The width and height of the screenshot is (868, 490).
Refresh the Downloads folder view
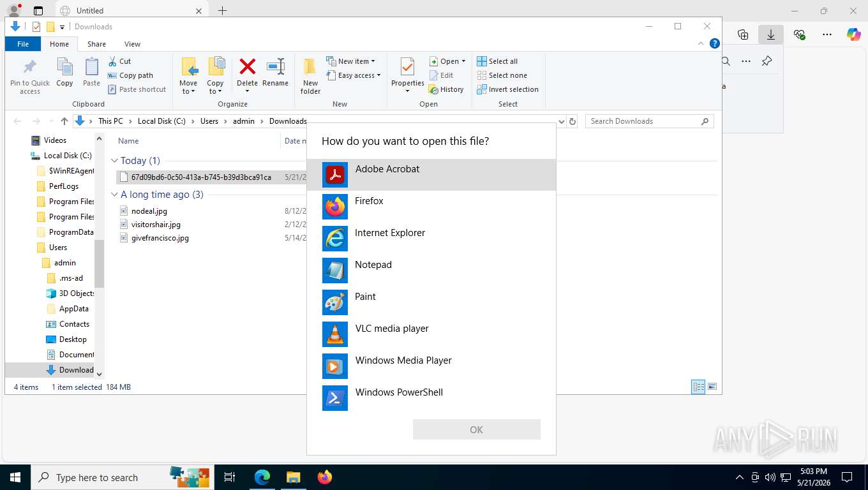572,121
